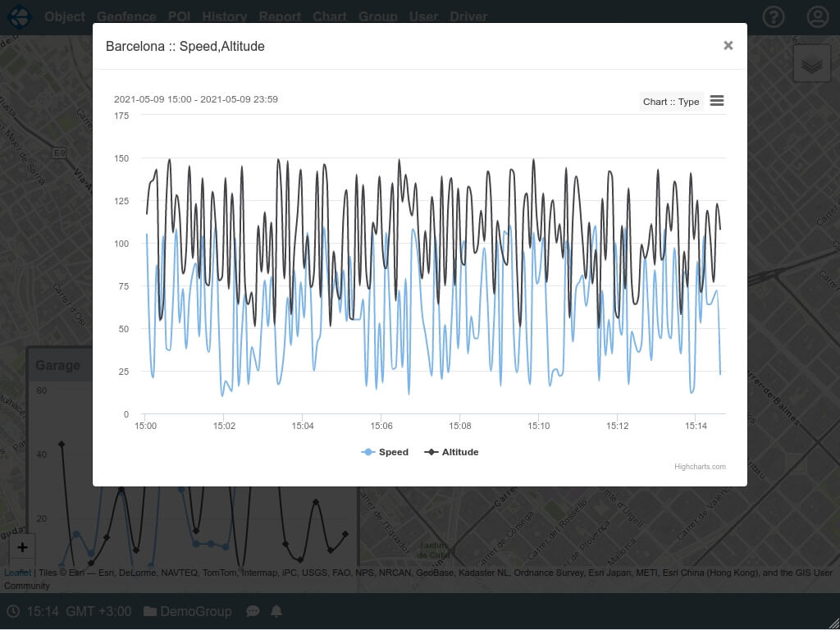
Task: Follow the Highcharts.com credit link
Action: [x=700, y=467]
